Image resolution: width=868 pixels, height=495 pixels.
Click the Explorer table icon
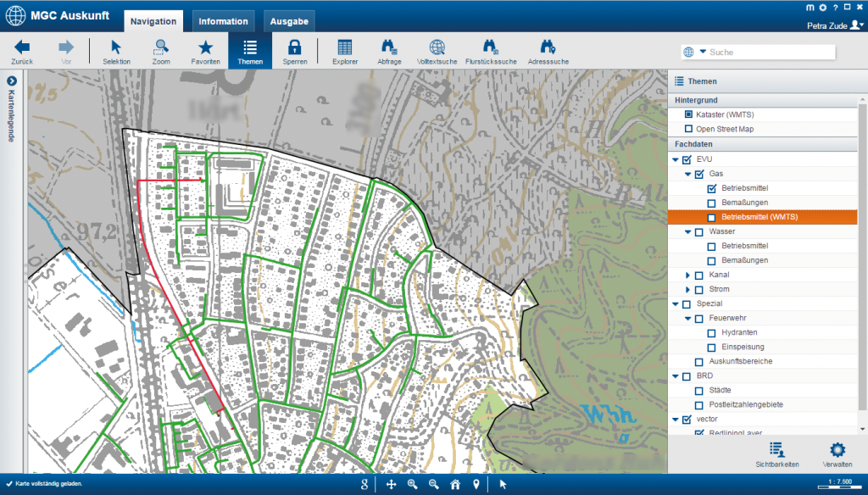pos(345,51)
